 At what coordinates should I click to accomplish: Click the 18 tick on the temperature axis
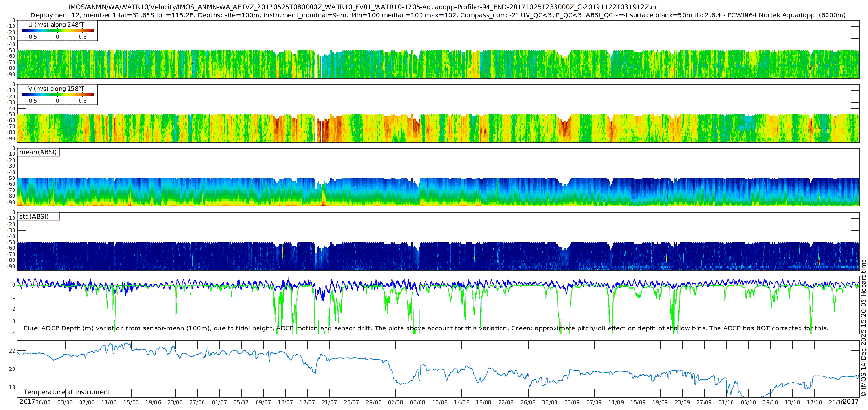tap(12, 387)
